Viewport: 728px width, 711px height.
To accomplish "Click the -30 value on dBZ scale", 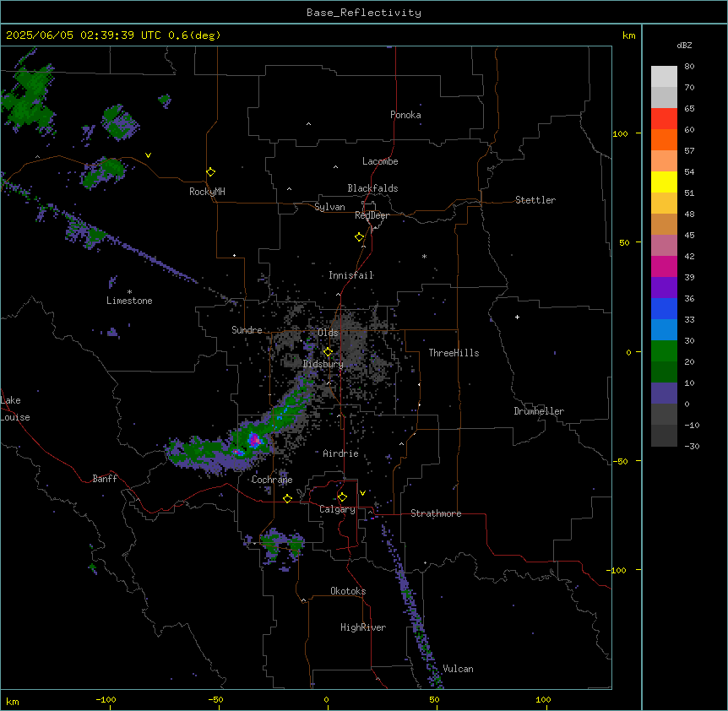I will pos(692,446).
